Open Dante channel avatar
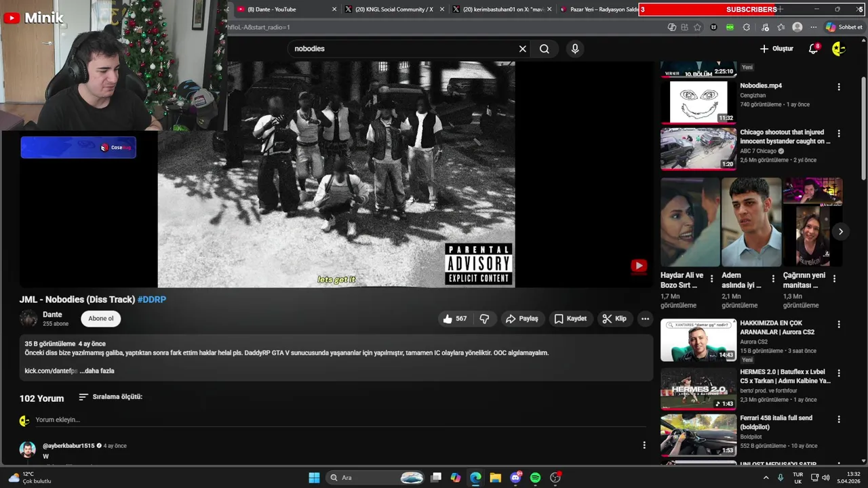The image size is (868, 488). [28, 319]
